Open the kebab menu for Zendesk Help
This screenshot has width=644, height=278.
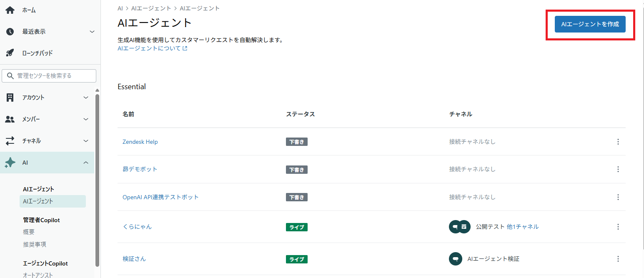click(618, 142)
